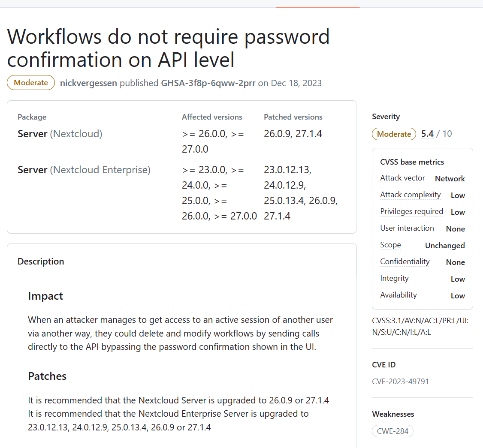This screenshot has width=483, height=448.
Task: Click the Weaknesses sidebar heading
Action: coord(393,414)
